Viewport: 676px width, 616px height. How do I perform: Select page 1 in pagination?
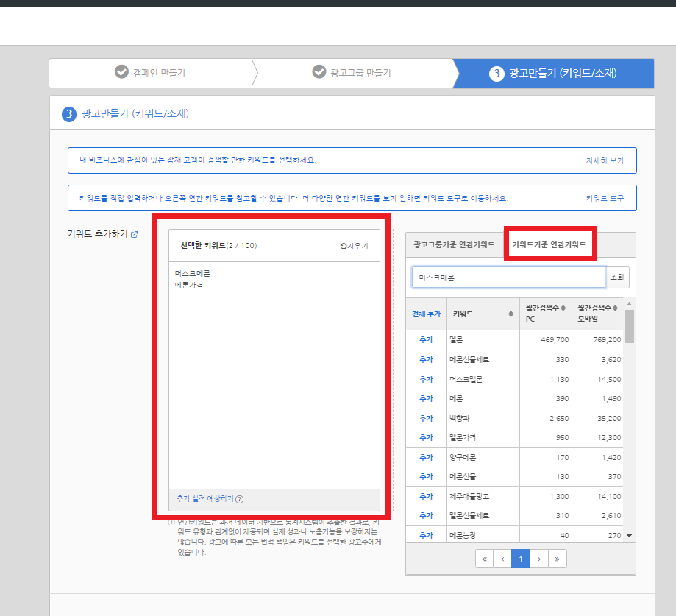tap(521, 559)
